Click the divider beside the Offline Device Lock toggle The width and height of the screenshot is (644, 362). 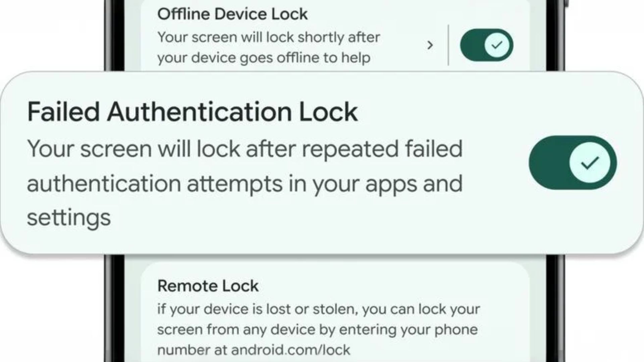pyautogui.click(x=448, y=45)
